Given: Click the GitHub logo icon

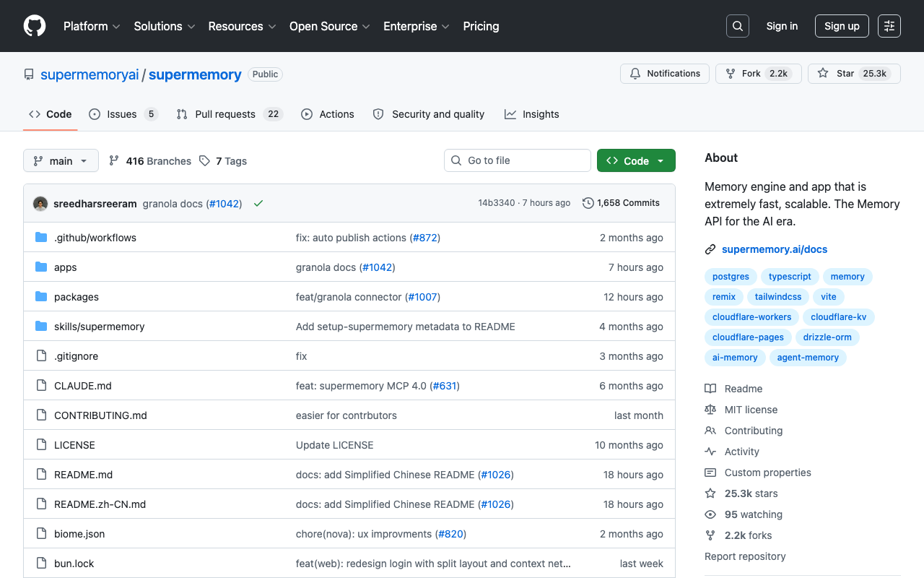Looking at the screenshot, I should point(35,26).
